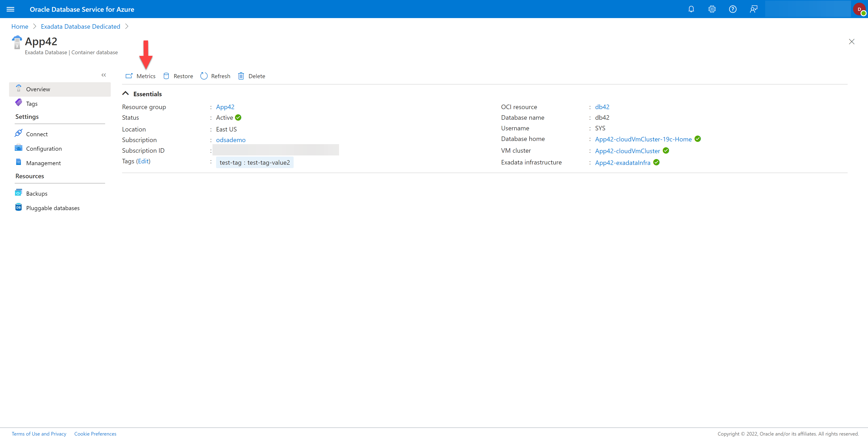868x441 pixels.
Task: Click the Delete trash can icon
Action: (241, 76)
